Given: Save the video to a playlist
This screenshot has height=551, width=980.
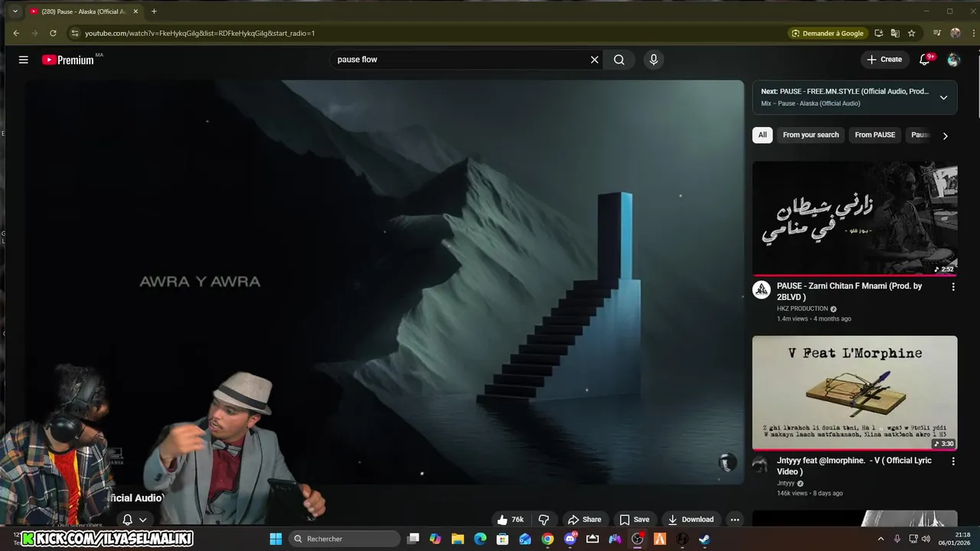Looking at the screenshot, I should (634, 520).
